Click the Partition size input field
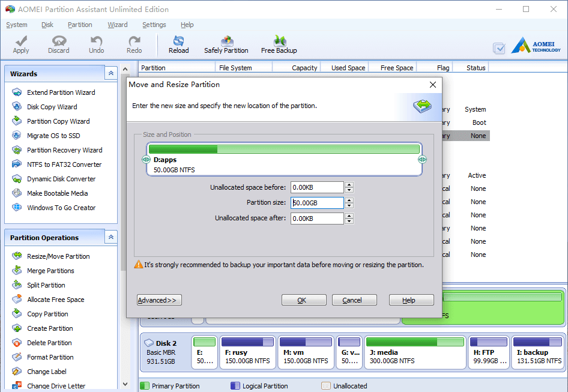This screenshot has width=568, height=392. click(317, 203)
